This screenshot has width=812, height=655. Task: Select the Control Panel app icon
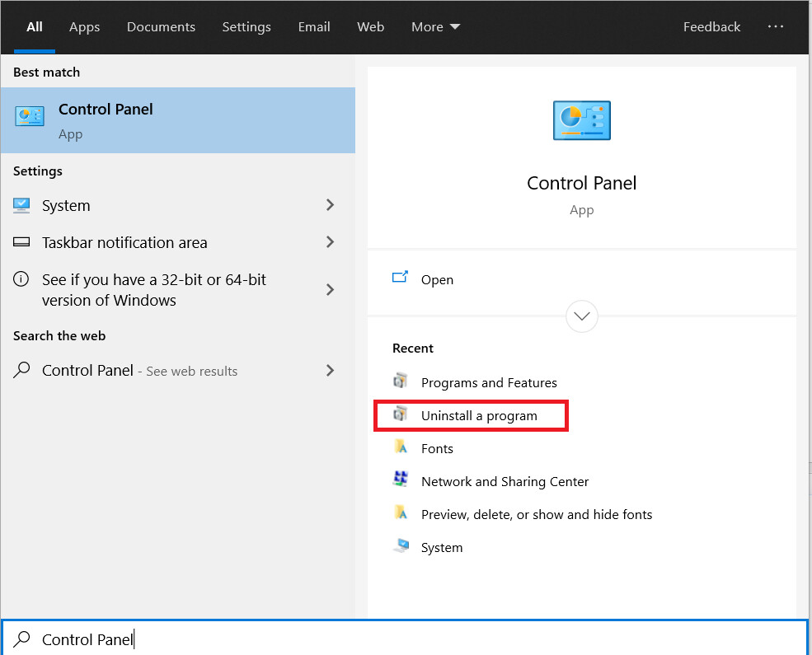(x=30, y=115)
